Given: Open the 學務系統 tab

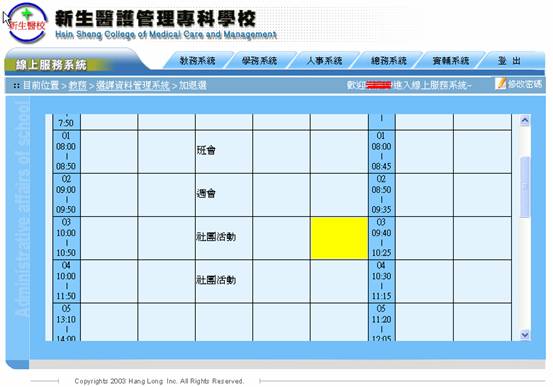Looking at the screenshot, I should tap(259, 60).
